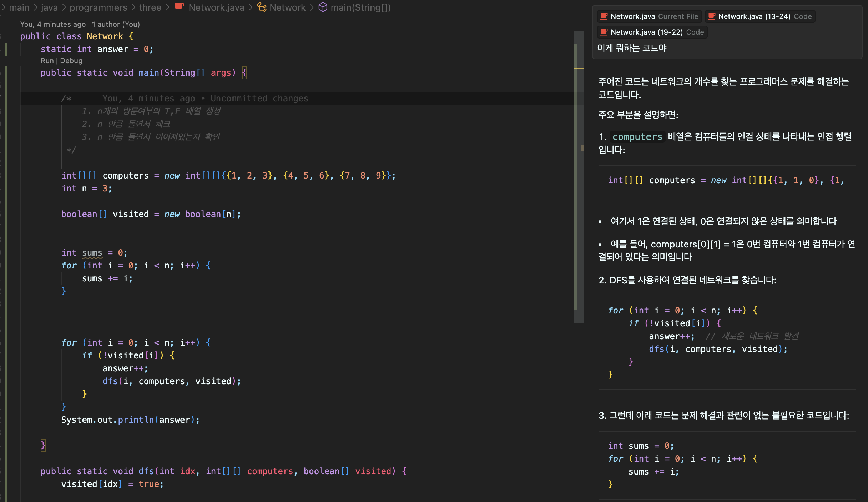Open the 'java' breadcrumb dropdown
The image size is (868, 502).
coord(49,7)
